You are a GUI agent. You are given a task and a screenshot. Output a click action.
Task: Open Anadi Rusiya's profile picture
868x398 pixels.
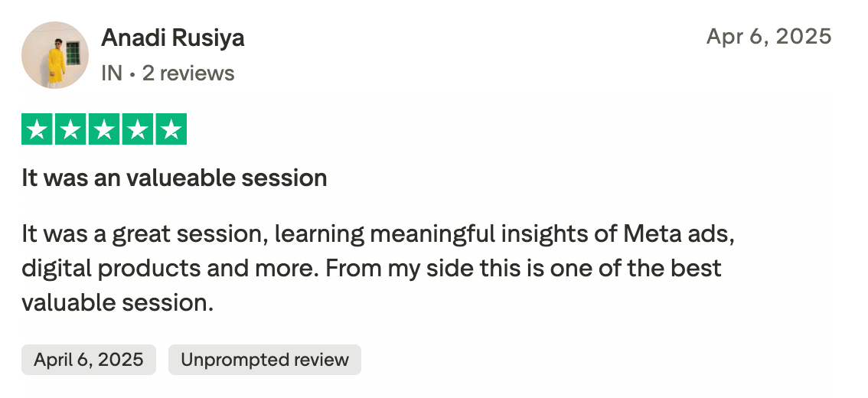coord(55,55)
